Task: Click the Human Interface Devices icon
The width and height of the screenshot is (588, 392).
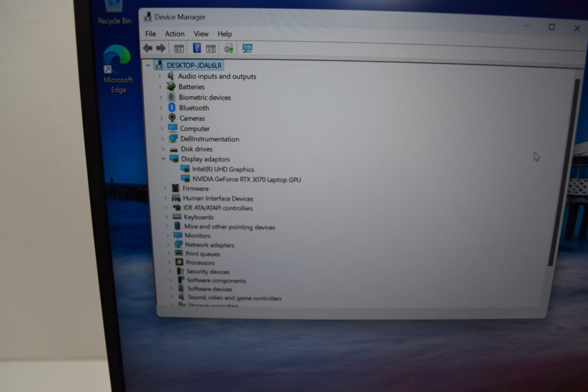Action: [x=176, y=198]
